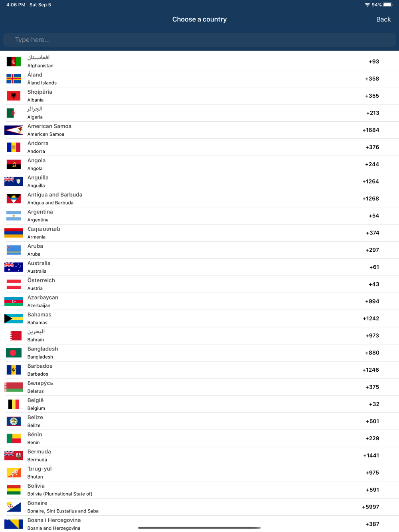Select the Albania flag icon

(x=14, y=96)
